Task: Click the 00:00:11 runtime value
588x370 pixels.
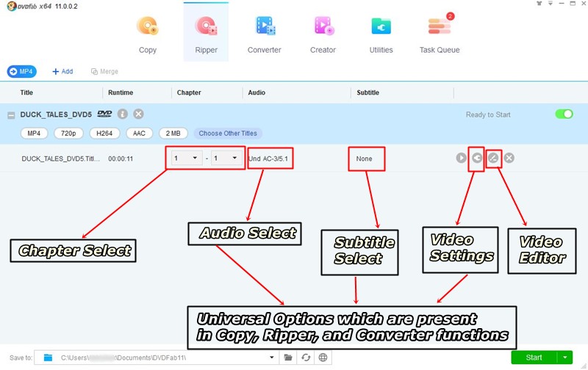Action: click(121, 159)
